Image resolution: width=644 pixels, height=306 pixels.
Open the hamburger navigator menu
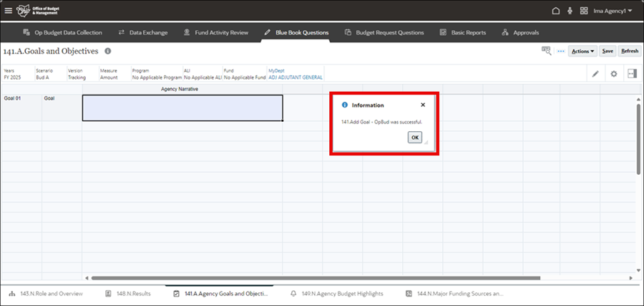click(x=9, y=11)
